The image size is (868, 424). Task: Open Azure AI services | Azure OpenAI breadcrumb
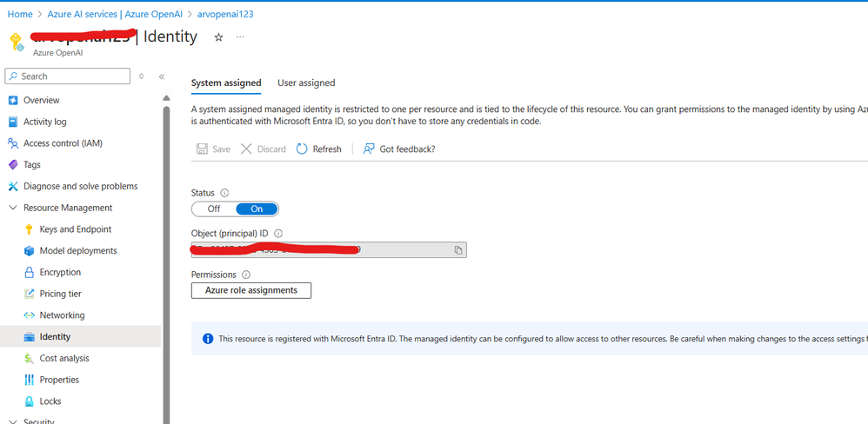[x=115, y=15]
